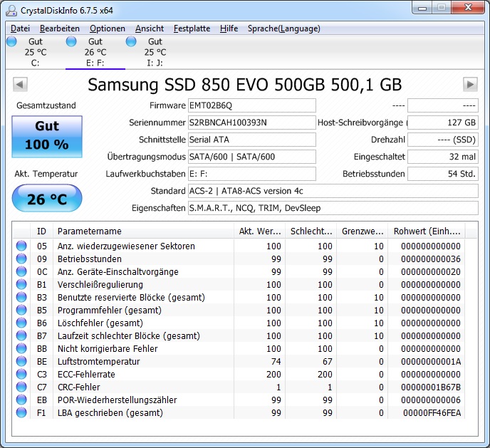Select row Anz. Geräte-Einschaltvorgänge
This screenshot has width=490, height=448.
pyautogui.click(x=239, y=271)
